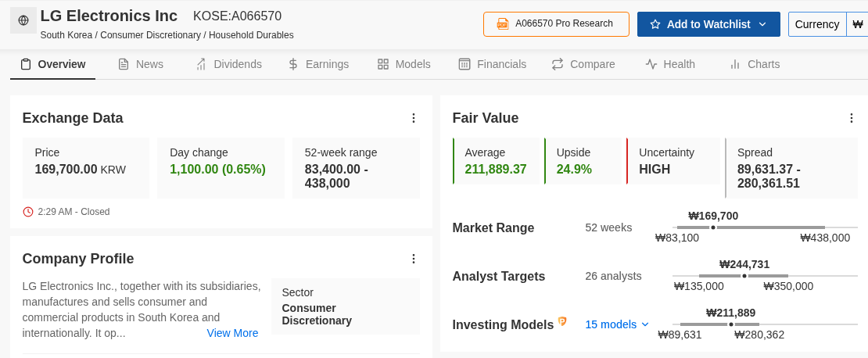Open the Models tab

[x=404, y=64]
